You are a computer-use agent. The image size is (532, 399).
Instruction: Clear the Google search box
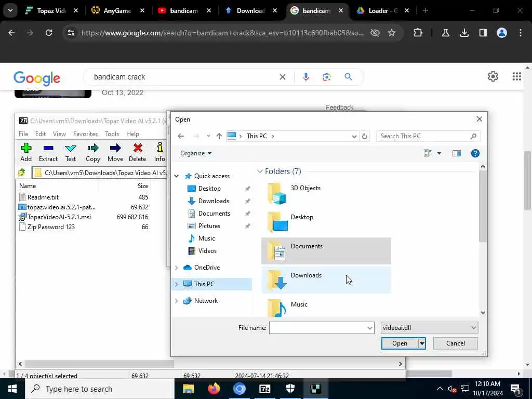282,77
